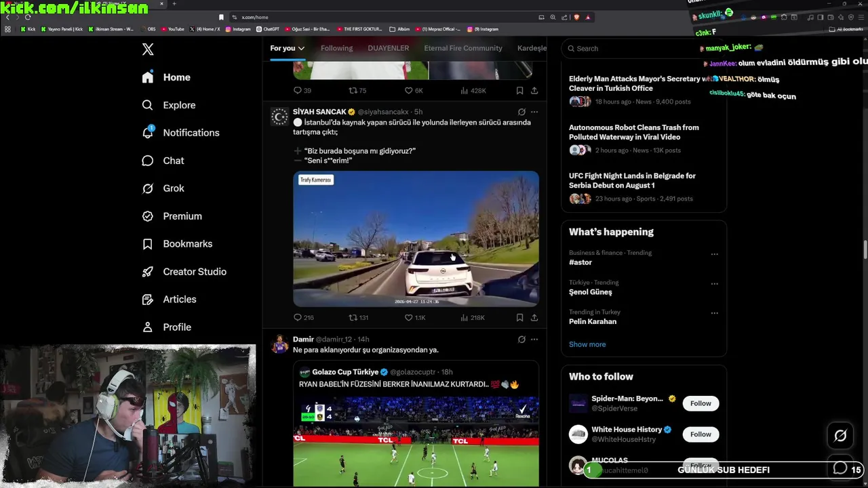Open SİYAH SANCAK profile avatar
868x488 pixels.
tap(279, 117)
